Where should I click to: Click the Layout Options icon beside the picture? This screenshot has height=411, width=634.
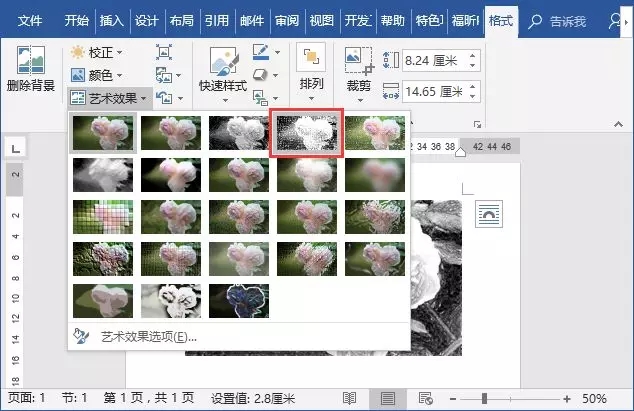(x=489, y=214)
